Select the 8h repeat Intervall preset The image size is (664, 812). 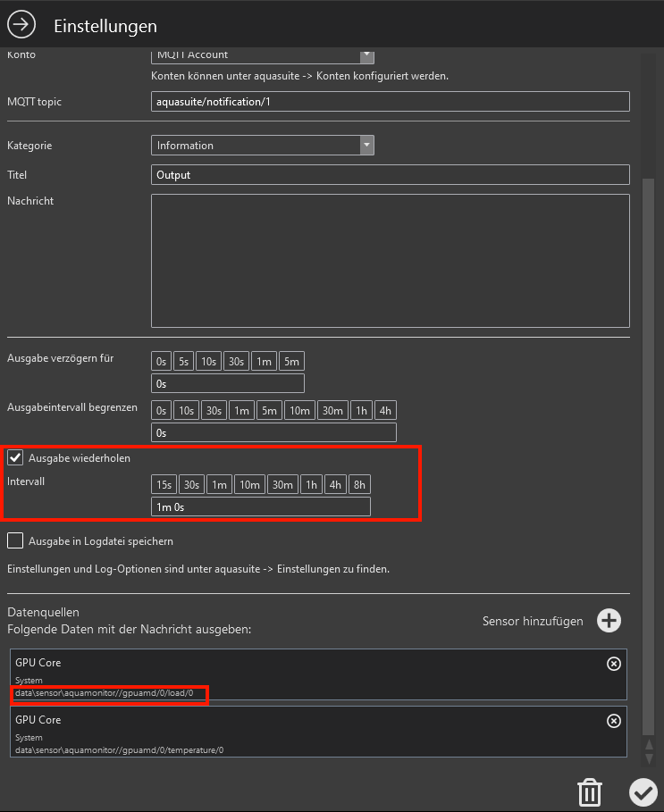tap(359, 485)
